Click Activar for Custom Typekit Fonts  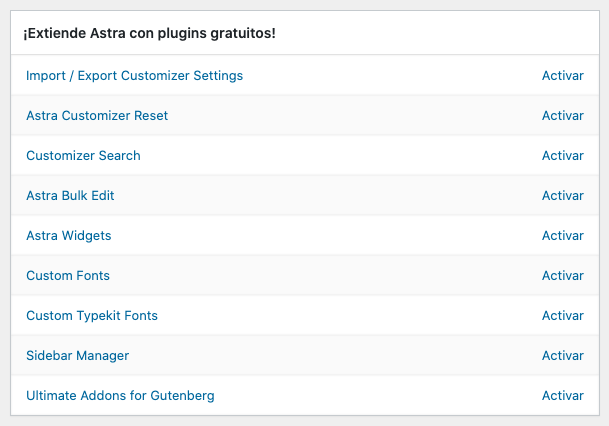(x=562, y=316)
